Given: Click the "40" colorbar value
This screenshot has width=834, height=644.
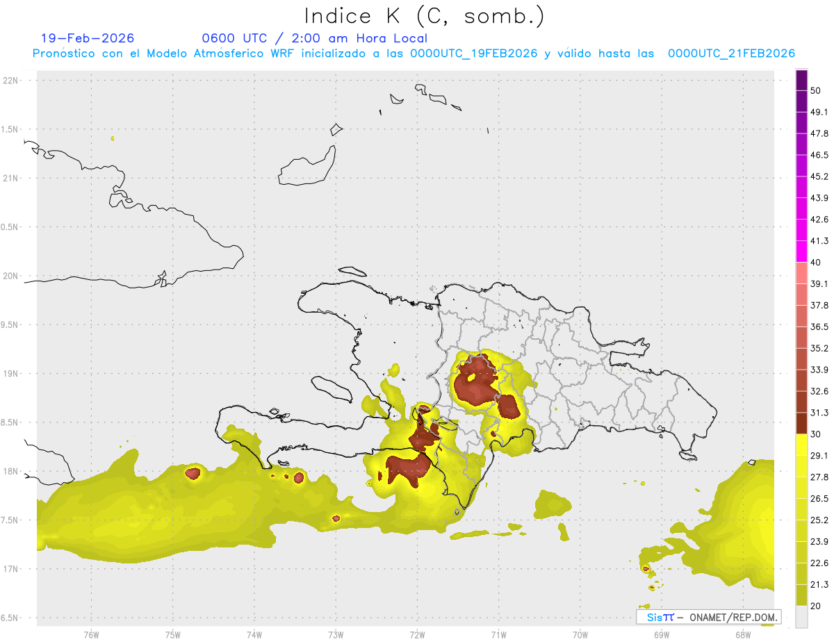Looking at the screenshot, I should (x=816, y=263).
